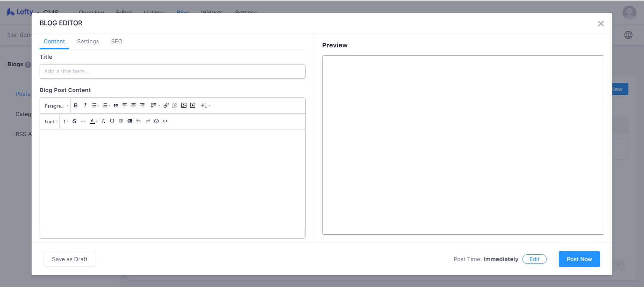Decrease the indent

[x=121, y=121]
